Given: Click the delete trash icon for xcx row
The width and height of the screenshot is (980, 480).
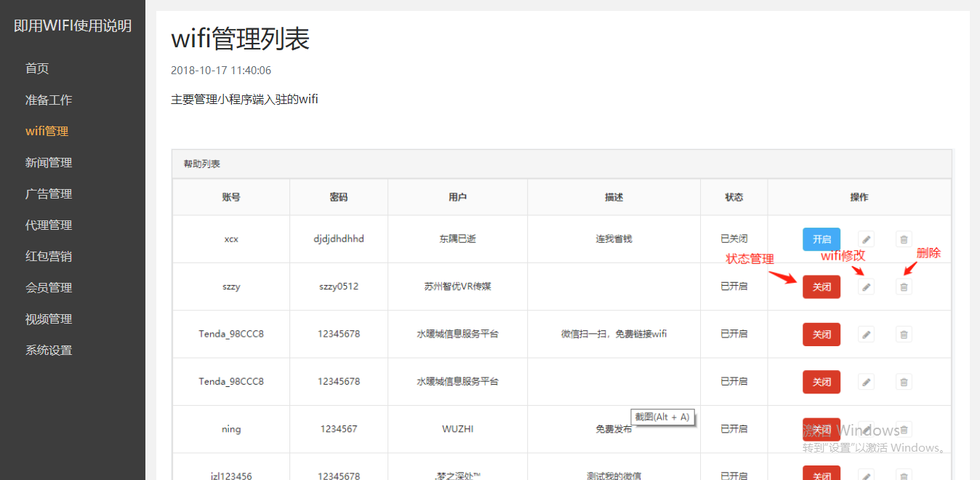Looking at the screenshot, I should [904, 239].
